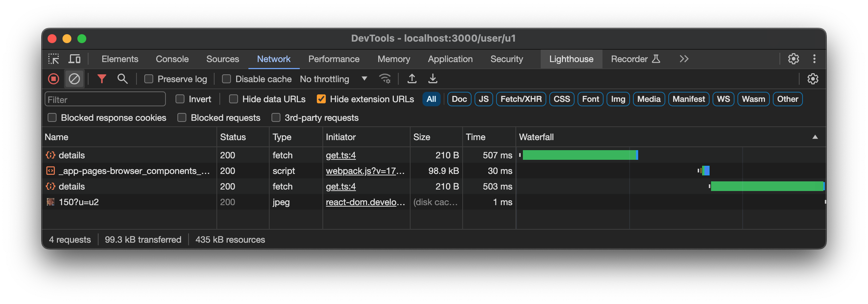The image size is (868, 304).
Task: Open network conditions Wi-Fi icon
Action: pyautogui.click(x=385, y=79)
